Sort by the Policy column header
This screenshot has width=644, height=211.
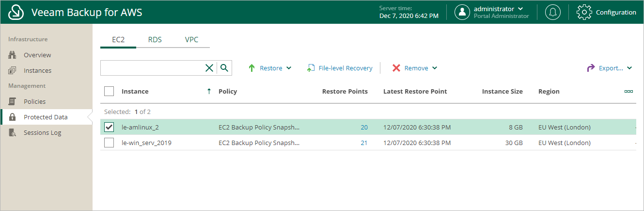point(228,92)
